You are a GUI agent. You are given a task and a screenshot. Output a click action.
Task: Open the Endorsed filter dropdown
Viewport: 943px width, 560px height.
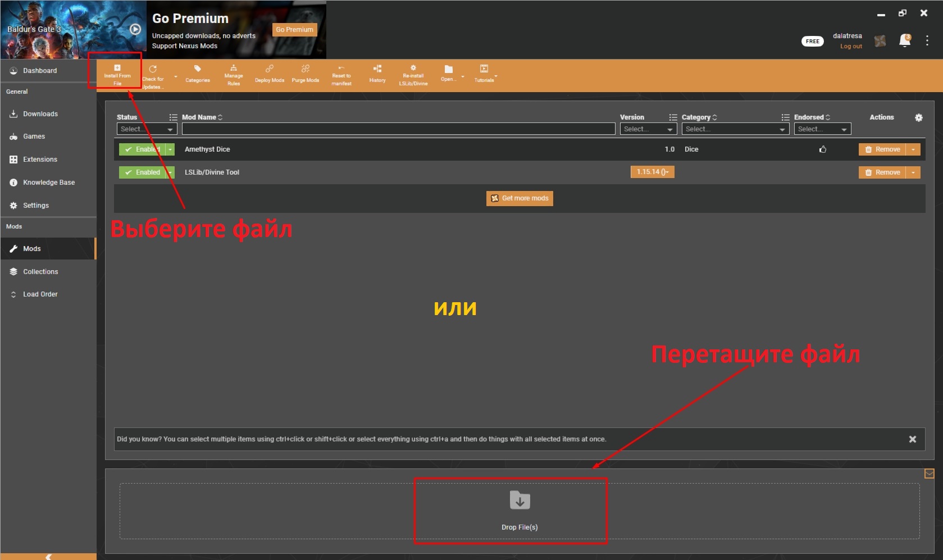pyautogui.click(x=823, y=129)
